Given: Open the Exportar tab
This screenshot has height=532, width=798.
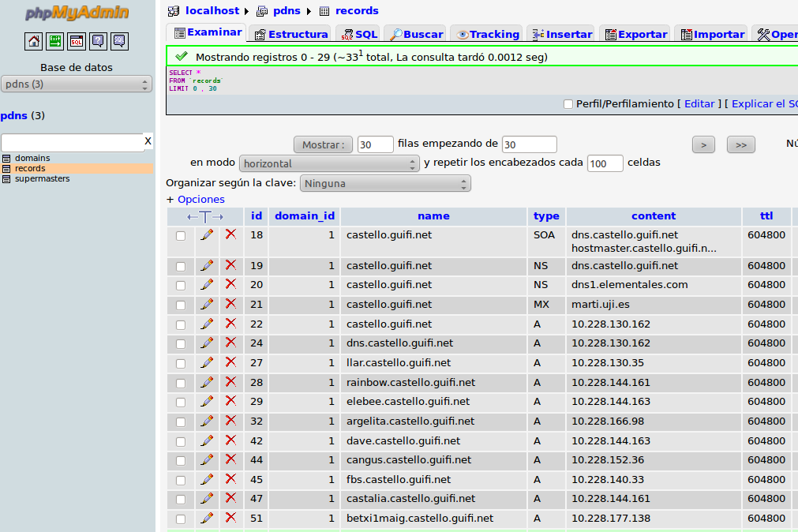Looking at the screenshot, I should click(x=635, y=34).
